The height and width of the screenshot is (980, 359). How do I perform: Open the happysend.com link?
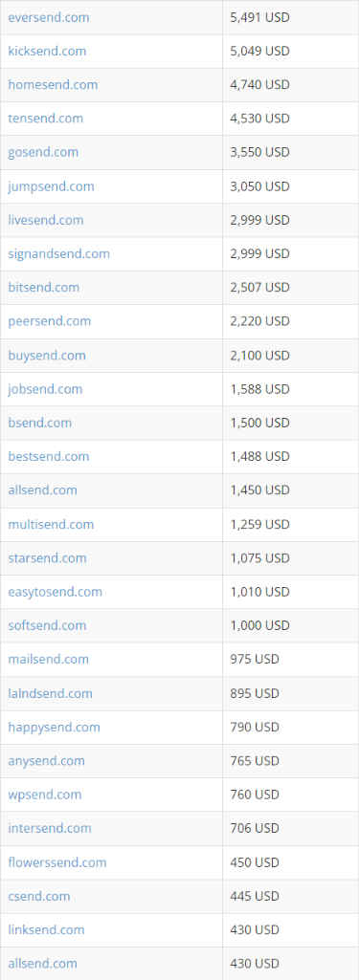pyautogui.click(x=54, y=728)
